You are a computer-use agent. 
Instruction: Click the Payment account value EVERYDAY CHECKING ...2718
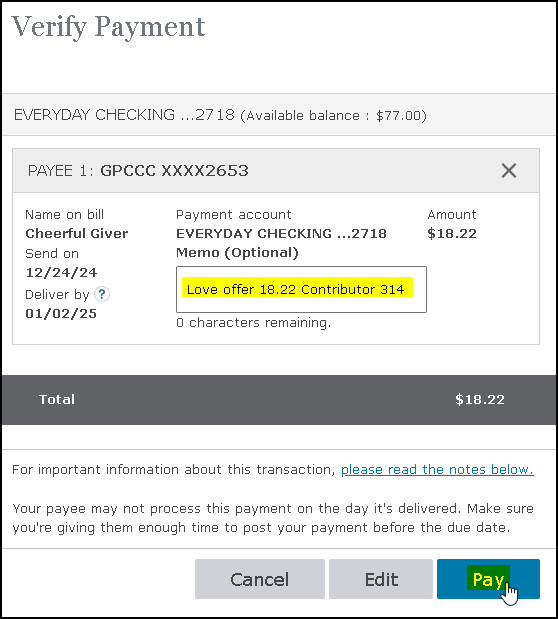pos(281,233)
